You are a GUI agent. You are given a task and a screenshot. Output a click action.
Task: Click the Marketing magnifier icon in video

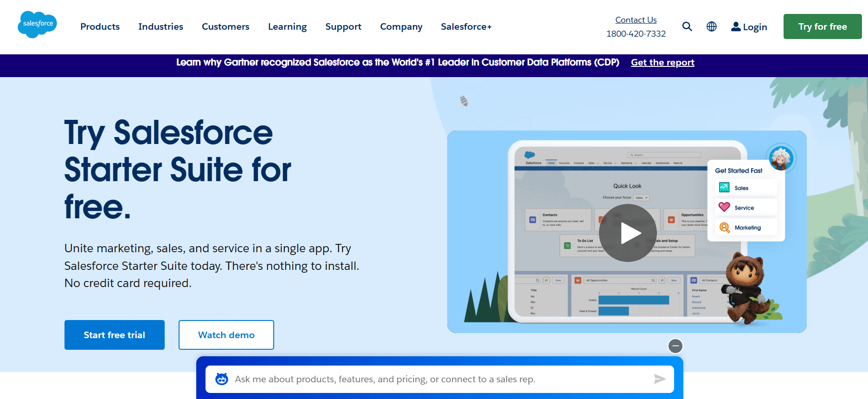click(x=724, y=227)
